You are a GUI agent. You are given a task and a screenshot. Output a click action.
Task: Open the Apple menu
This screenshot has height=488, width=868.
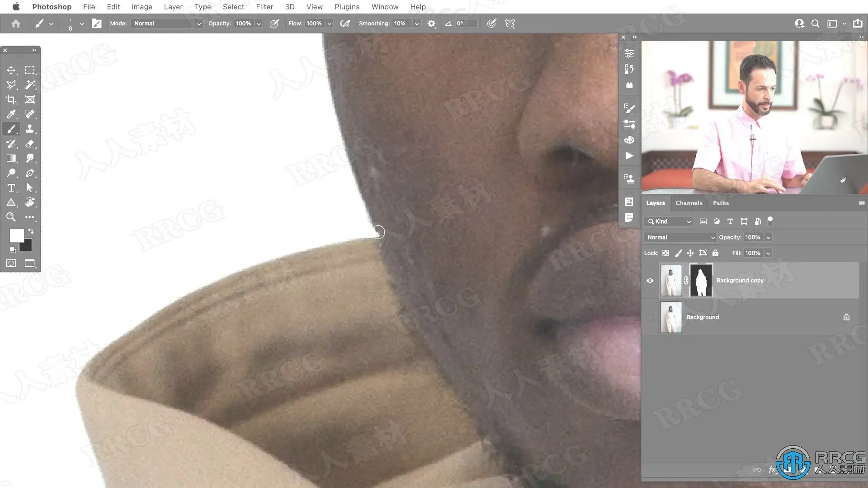pos(16,6)
